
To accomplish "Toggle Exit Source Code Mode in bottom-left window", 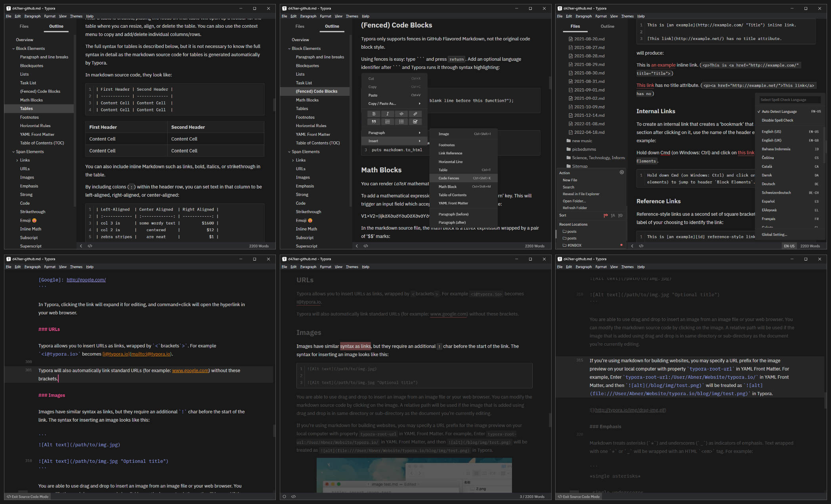I will coord(27,496).
